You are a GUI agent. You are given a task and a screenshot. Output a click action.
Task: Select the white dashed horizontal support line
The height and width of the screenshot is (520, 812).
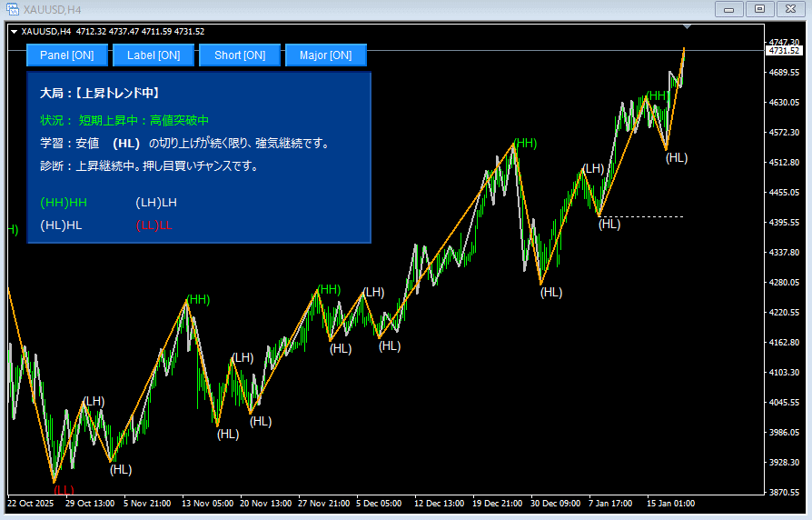click(645, 216)
